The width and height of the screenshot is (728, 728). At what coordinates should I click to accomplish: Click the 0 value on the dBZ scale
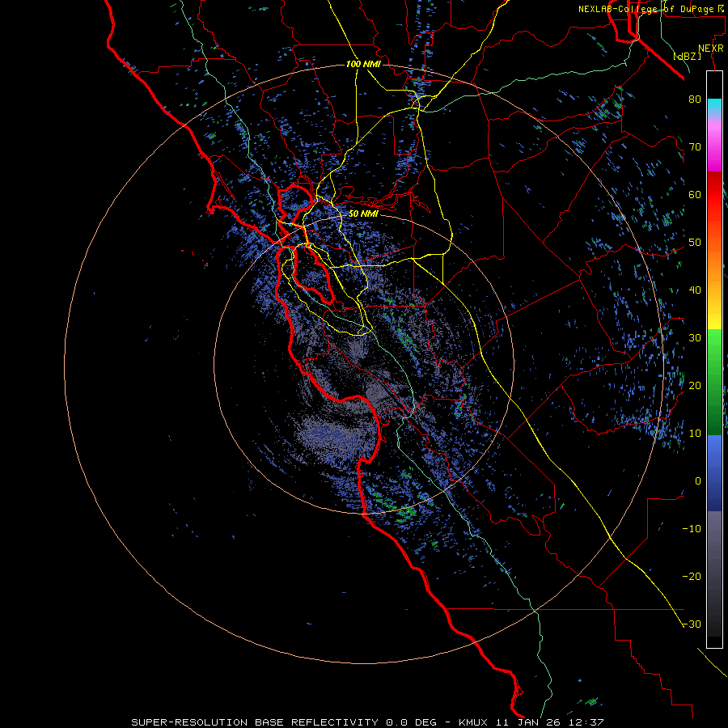pos(698,481)
